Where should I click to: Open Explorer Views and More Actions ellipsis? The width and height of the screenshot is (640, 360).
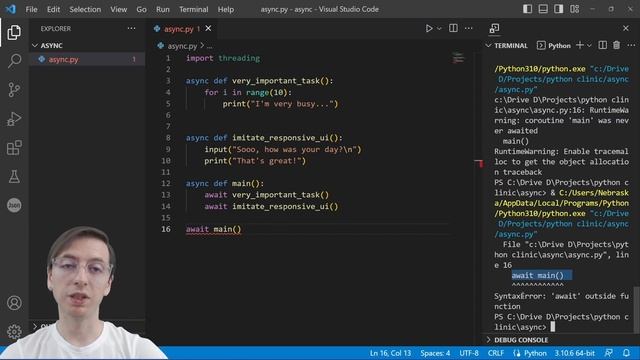coord(131,28)
